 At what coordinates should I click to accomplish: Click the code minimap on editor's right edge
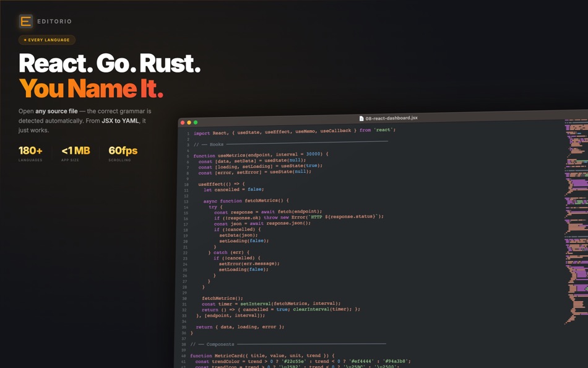(576, 222)
